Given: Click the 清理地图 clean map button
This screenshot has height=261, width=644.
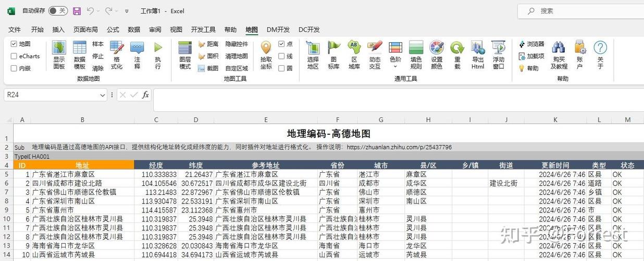Looking at the screenshot, I should click(x=237, y=56).
